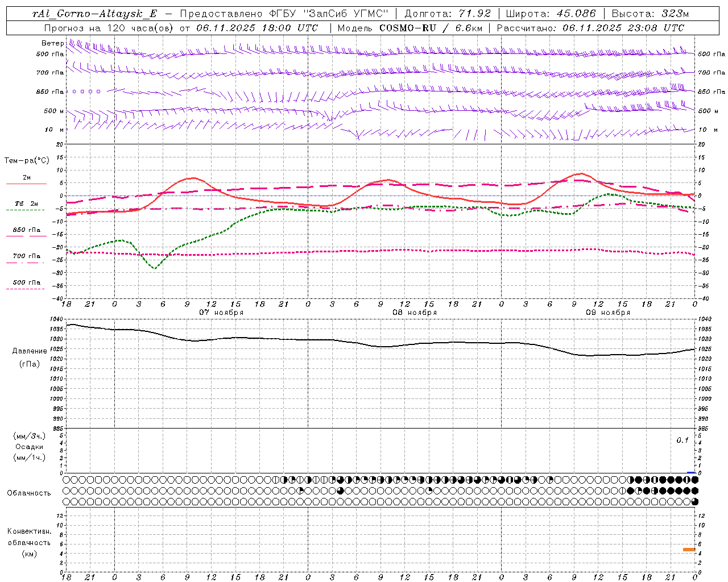Click the orange convective cloud bar
Screen dimensions: 728x582
[689, 550]
